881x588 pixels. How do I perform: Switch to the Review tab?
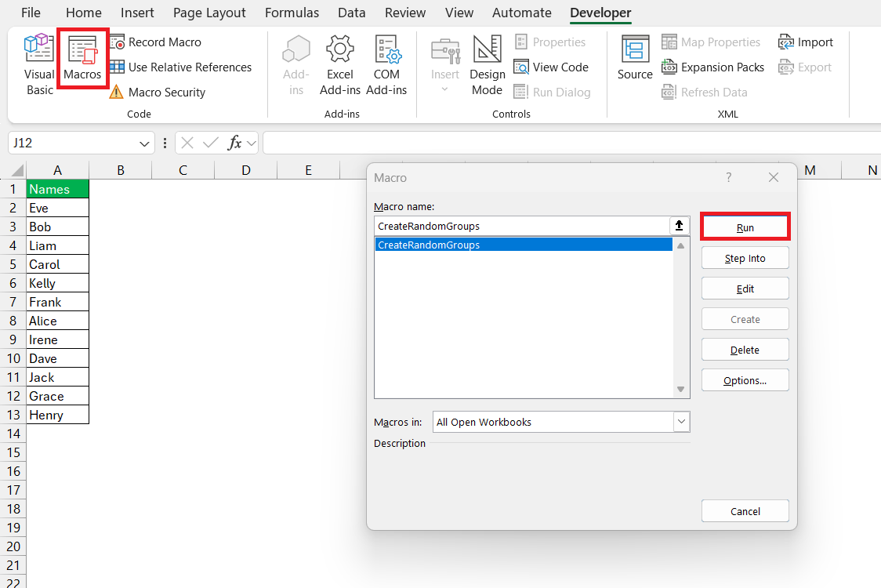click(x=405, y=13)
